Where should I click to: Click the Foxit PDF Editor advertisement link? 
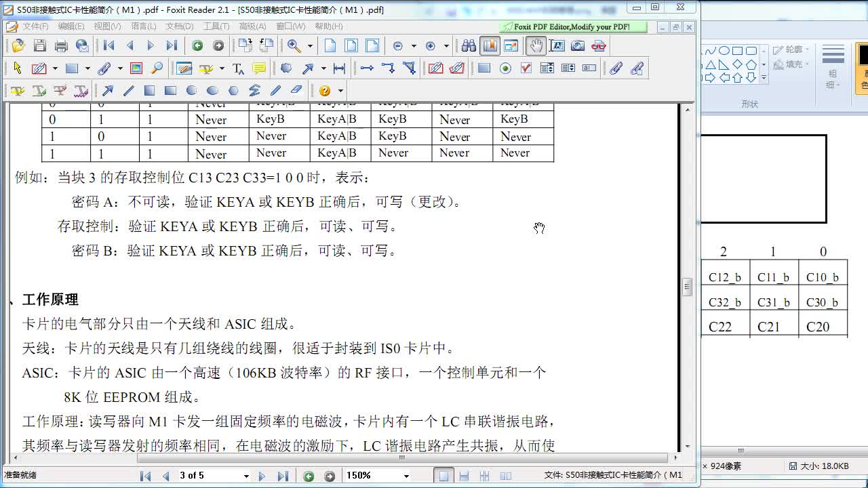click(x=572, y=27)
